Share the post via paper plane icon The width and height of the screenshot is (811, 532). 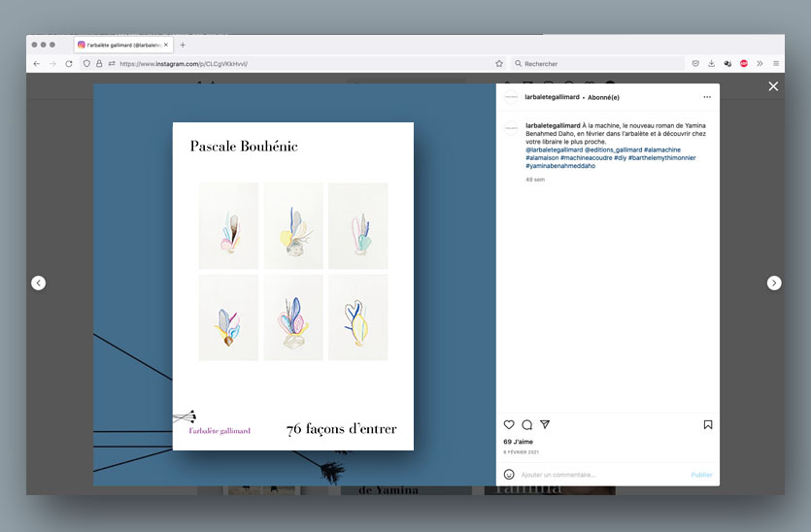coord(545,425)
